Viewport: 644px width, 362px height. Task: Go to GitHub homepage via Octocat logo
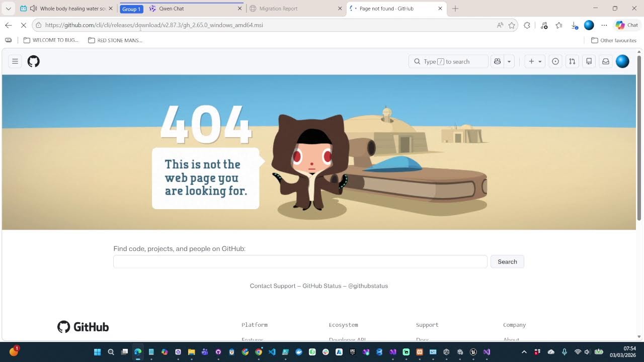(33, 61)
